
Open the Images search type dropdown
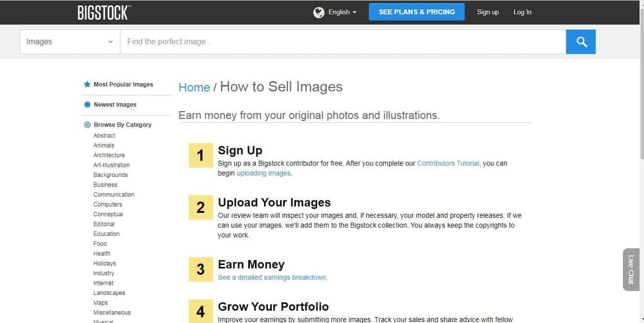(69, 41)
